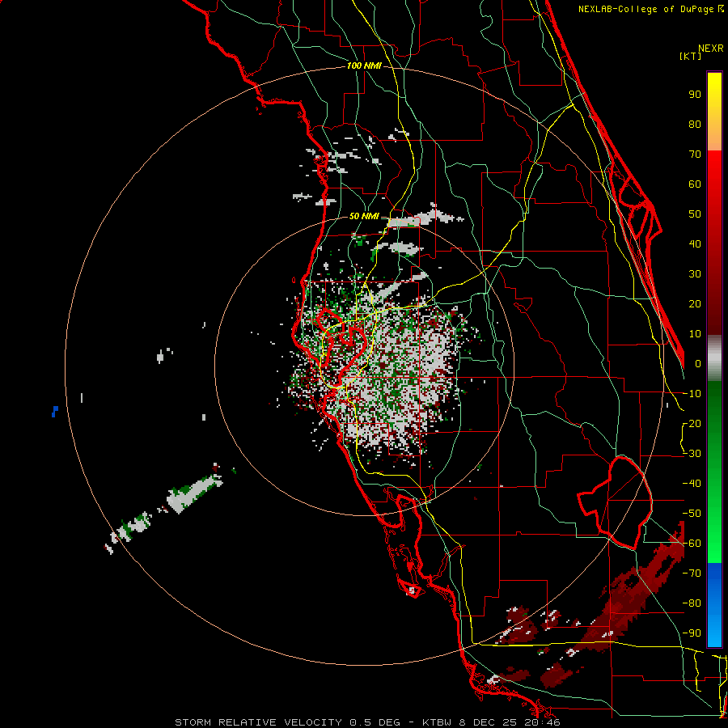Screen dimensions: 728x728
Task: Click the "-30" value on the velocity scale
Action: [x=692, y=454]
